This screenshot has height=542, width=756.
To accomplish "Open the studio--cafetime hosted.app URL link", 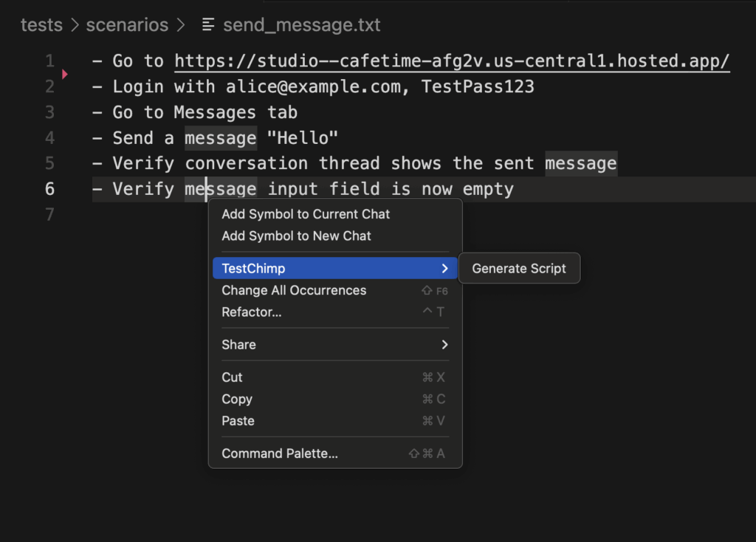I will tap(452, 61).
